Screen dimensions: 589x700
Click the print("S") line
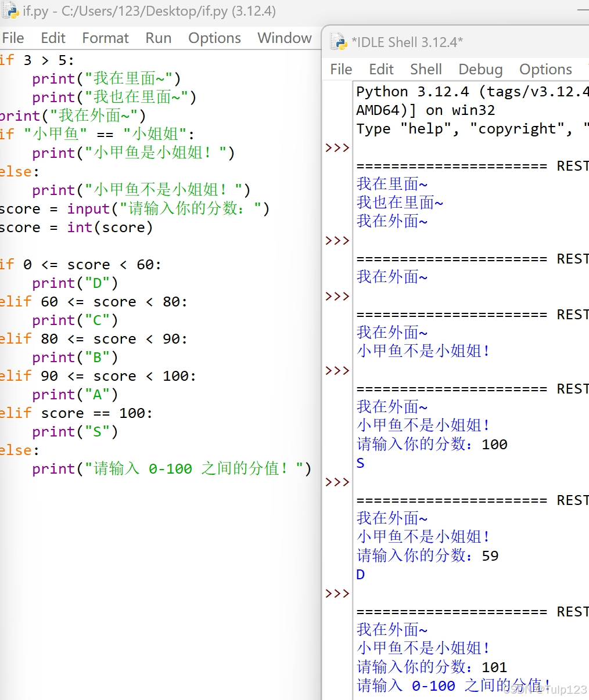[x=75, y=432]
